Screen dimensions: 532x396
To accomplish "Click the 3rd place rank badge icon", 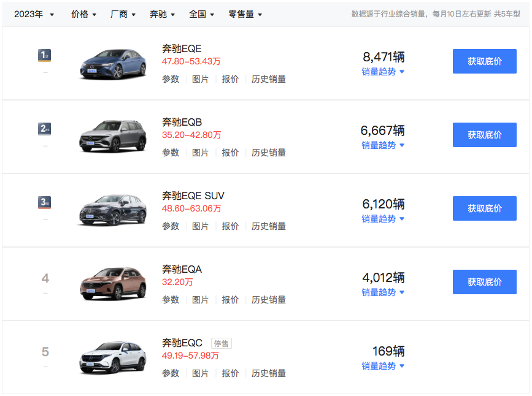I will pos(44,203).
